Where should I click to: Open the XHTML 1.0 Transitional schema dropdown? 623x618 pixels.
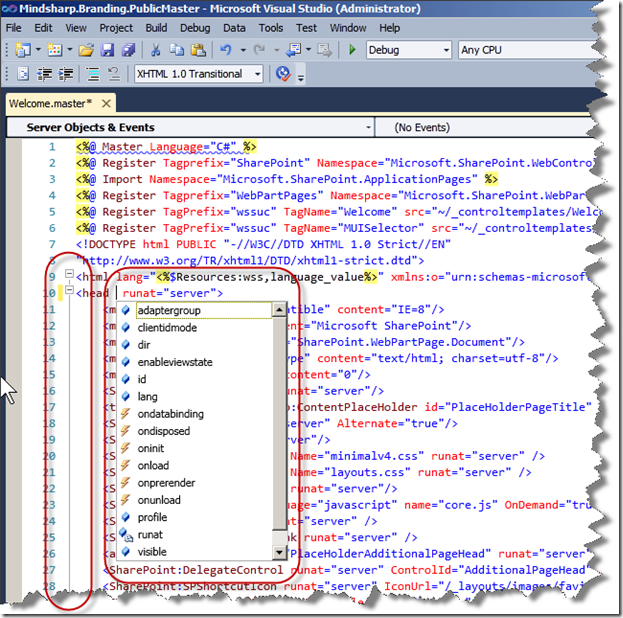click(257, 74)
